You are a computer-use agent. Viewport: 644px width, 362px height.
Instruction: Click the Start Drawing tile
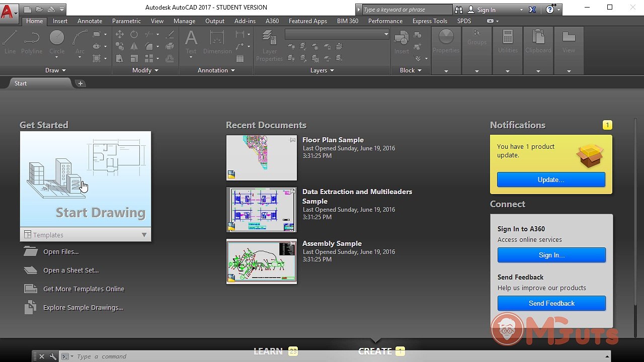click(86, 179)
